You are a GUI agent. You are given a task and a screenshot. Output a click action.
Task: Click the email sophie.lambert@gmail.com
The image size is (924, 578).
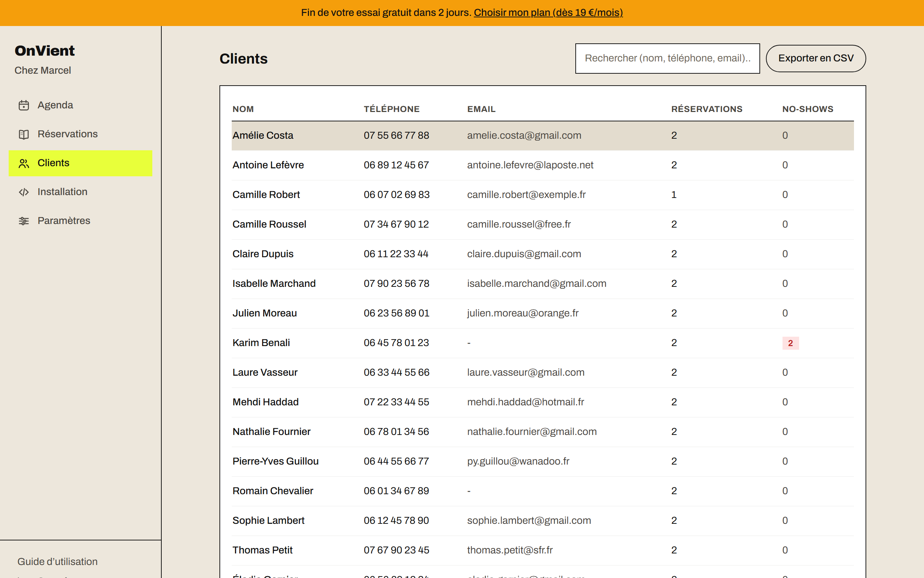tap(529, 521)
